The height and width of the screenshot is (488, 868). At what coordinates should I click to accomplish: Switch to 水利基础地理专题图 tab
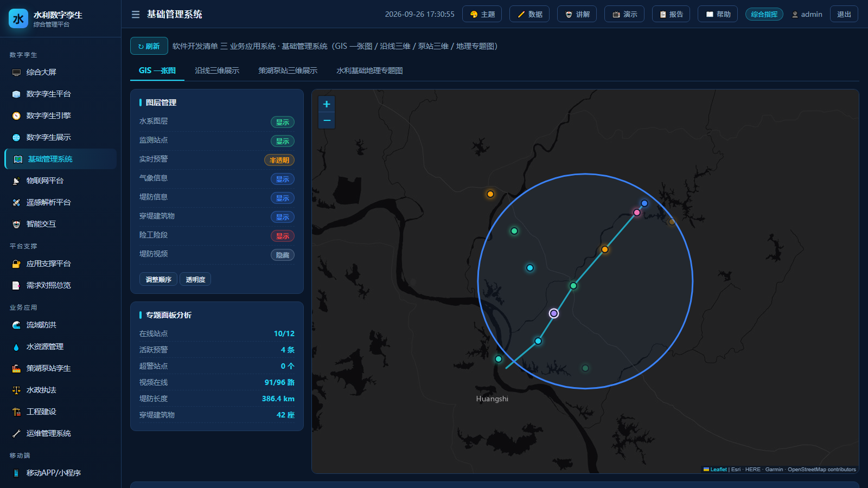point(369,70)
